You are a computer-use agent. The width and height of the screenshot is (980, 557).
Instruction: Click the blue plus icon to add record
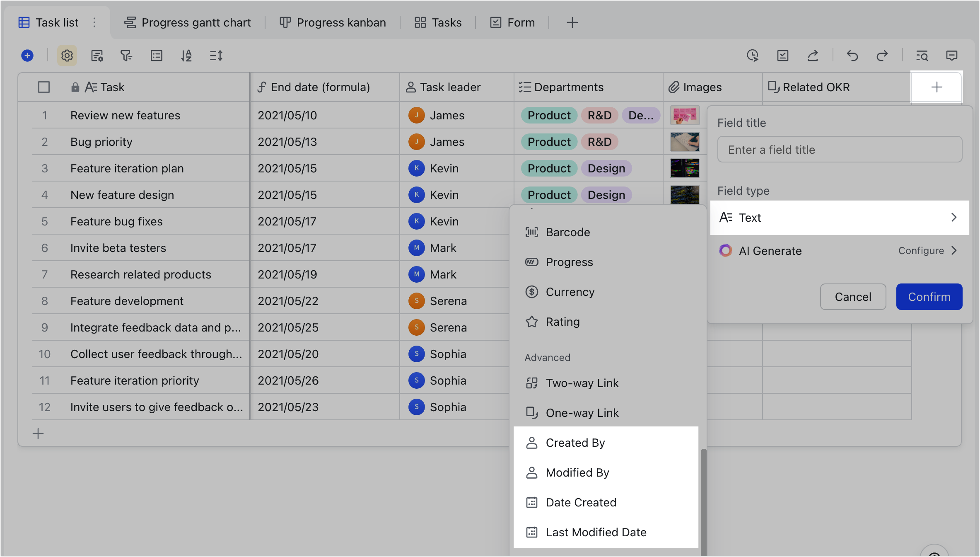(x=27, y=55)
